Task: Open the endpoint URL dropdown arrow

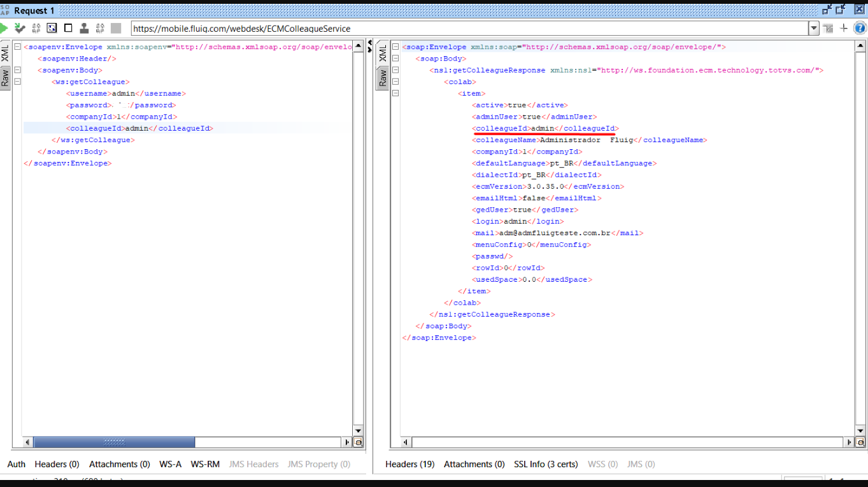Action: [813, 28]
